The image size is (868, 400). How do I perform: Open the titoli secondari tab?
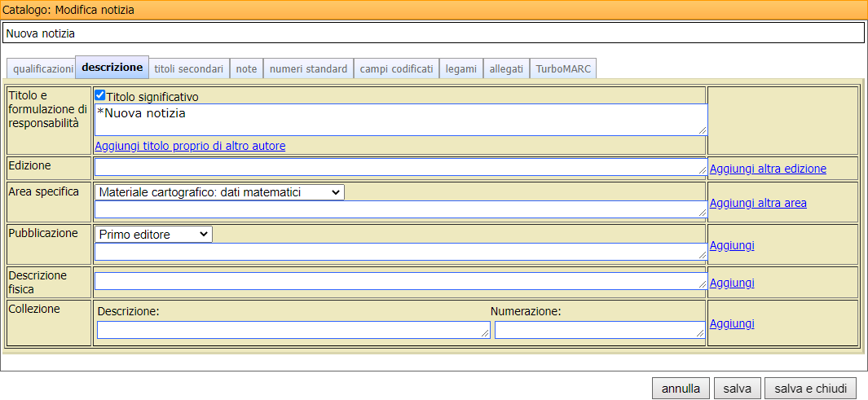point(188,69)
